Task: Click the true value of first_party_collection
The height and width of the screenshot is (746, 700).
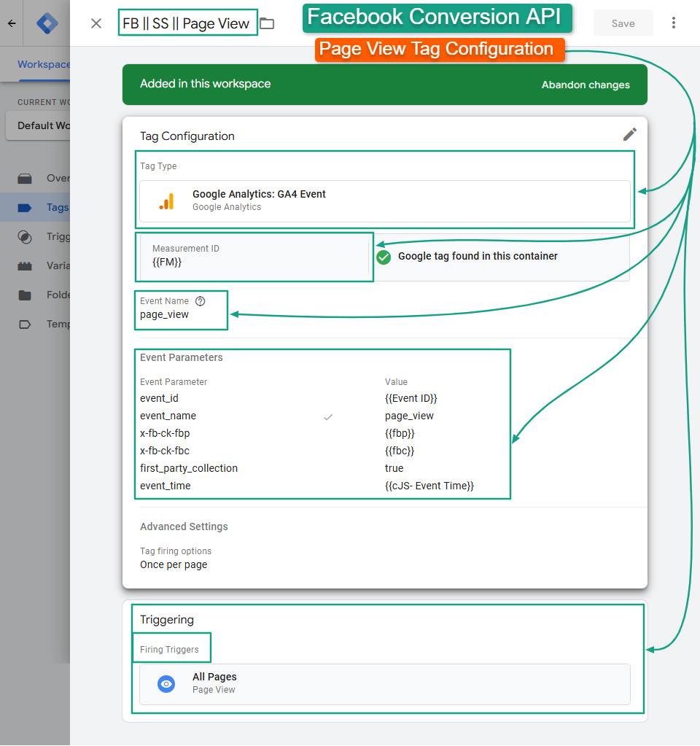Action: [394, 468]
